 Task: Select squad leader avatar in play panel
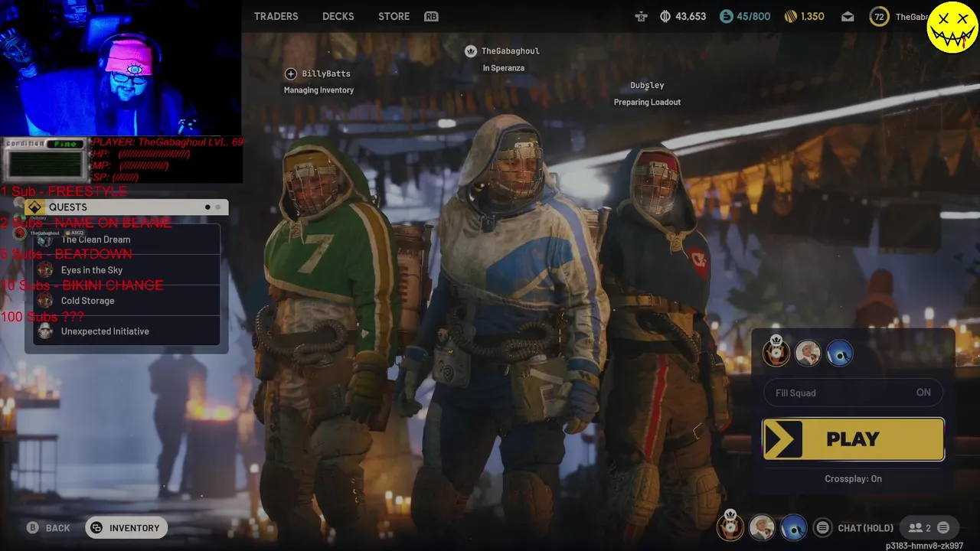[776, 353]
